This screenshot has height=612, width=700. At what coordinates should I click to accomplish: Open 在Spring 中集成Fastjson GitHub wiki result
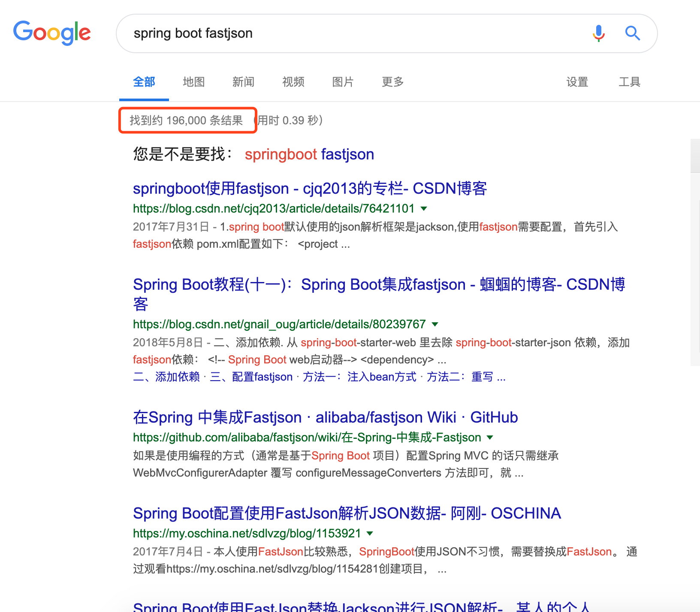click(326, 417)
